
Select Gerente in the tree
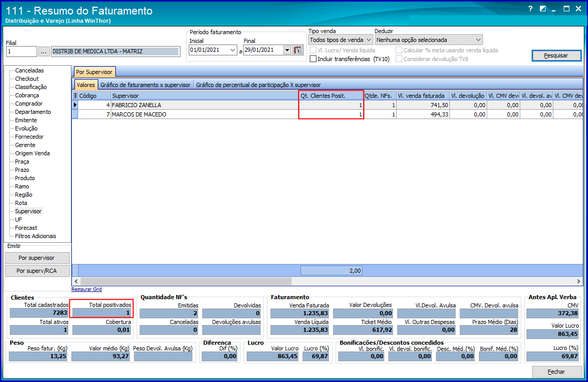(25, 145)
